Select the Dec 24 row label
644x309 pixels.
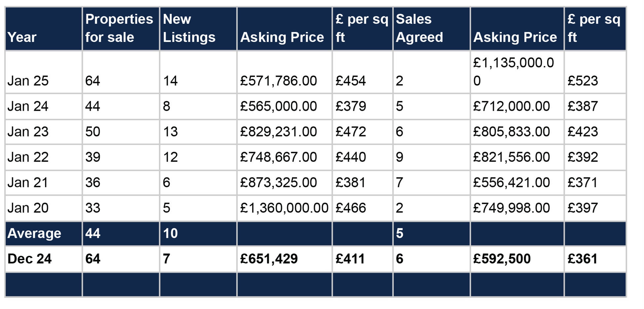(30, 259)
